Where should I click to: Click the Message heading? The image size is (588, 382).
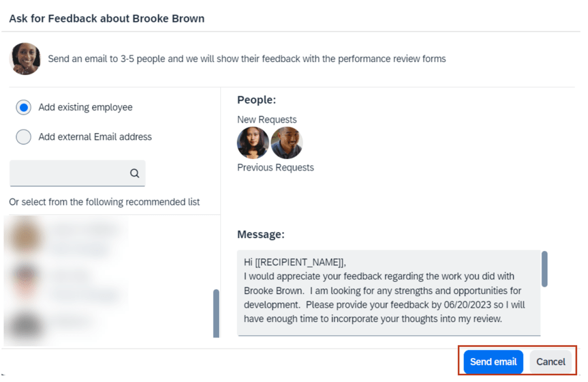click(260, 234)
